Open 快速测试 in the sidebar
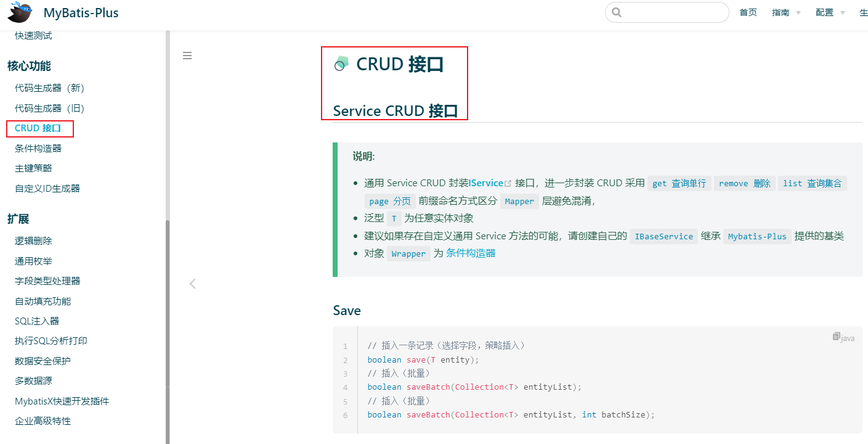Viewport: 868px width, 444px height. click(33, 36)
